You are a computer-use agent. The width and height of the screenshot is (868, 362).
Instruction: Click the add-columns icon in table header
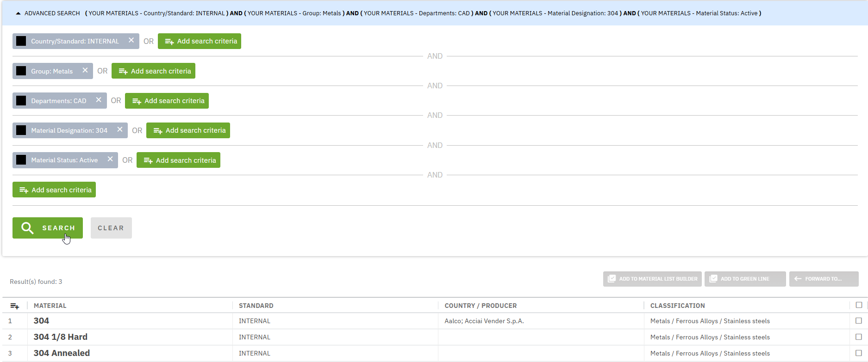click(15, 306)
